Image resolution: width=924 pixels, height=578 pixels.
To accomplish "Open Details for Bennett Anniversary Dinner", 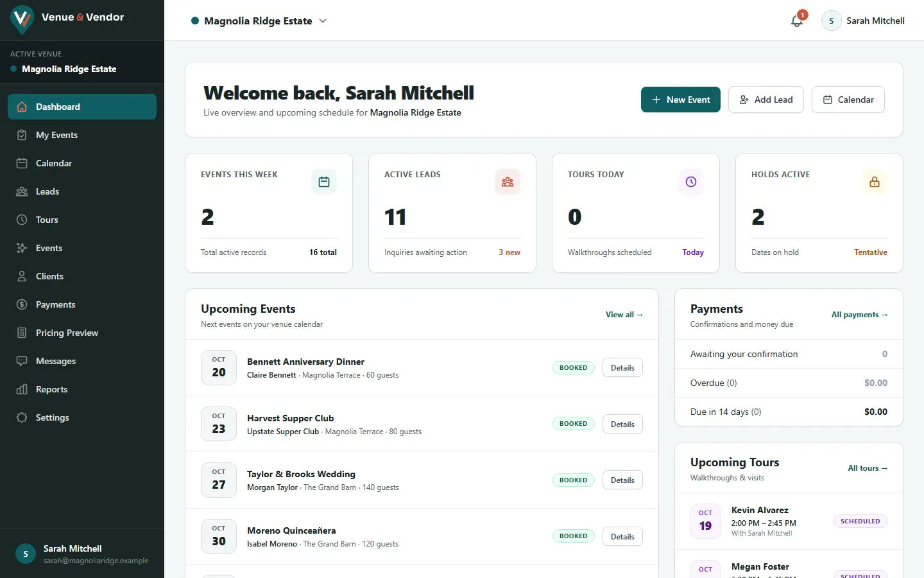I will (x=622, y=367).
